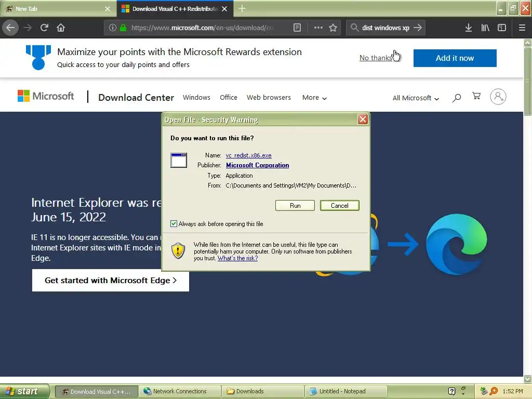Open the browser library icon
The width and height of the screenshot is (532, 399).
(485, 28)
